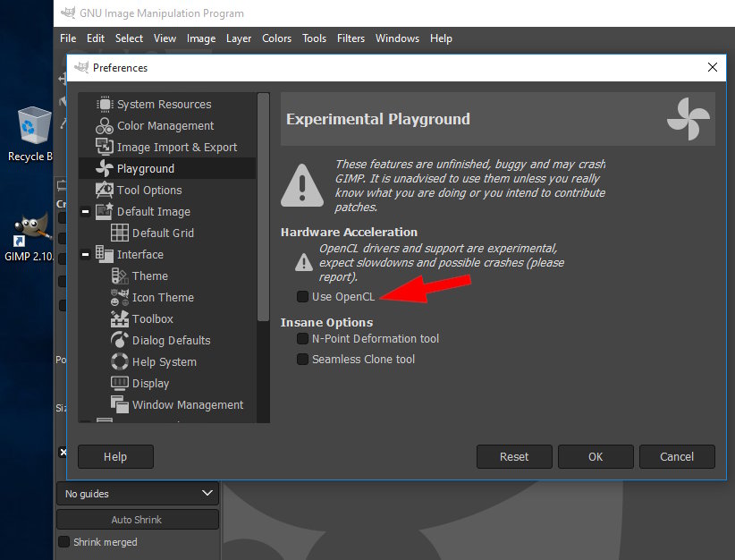Select Default Grid category

coord(167,233)
